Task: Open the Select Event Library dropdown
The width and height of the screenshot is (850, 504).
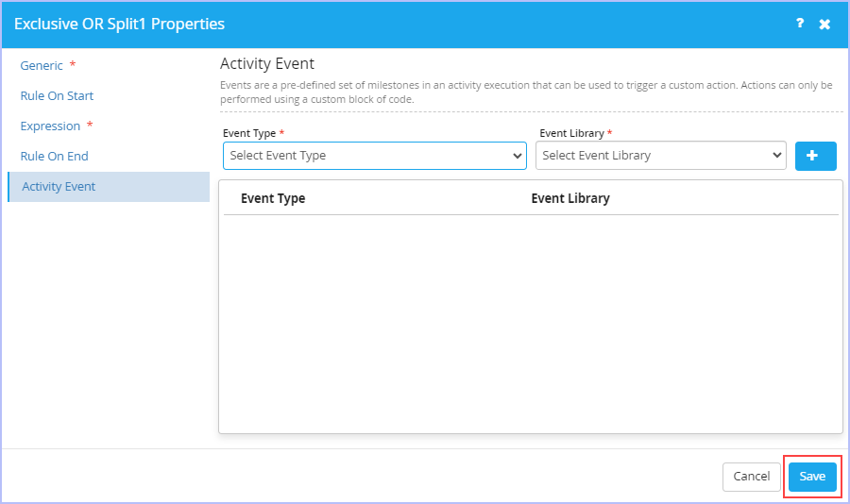Action: [x=661, y=156]
